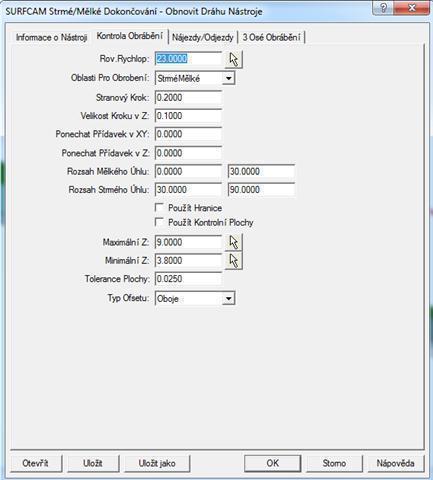Expand Oblasti Pro Obrobení dropdown

[x=228, y=79]
